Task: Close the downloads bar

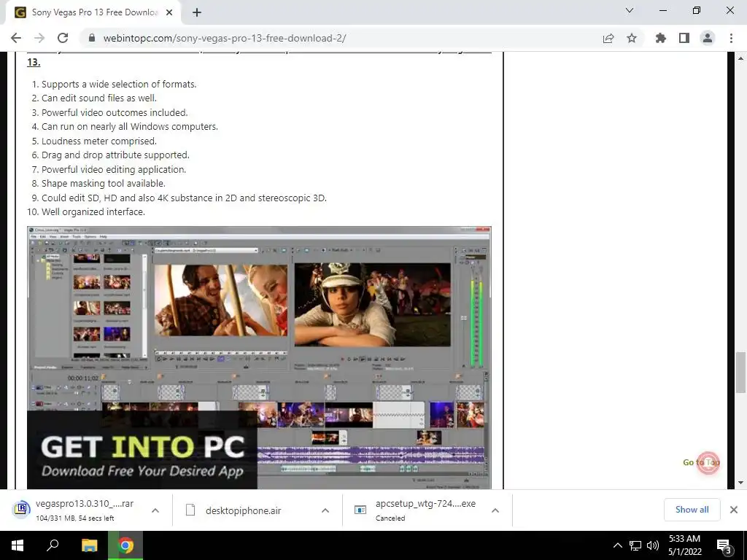Action: (x=734, y=510)
